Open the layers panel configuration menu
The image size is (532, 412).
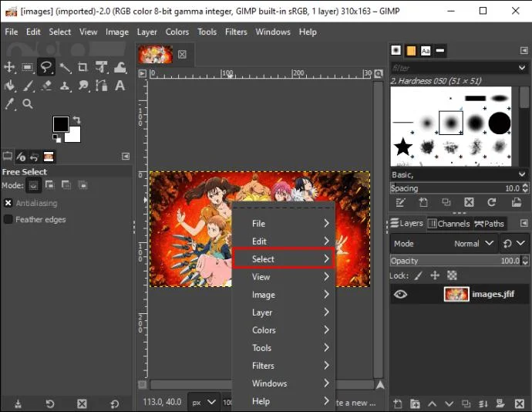pyautogui.click(x=524, y=223)
